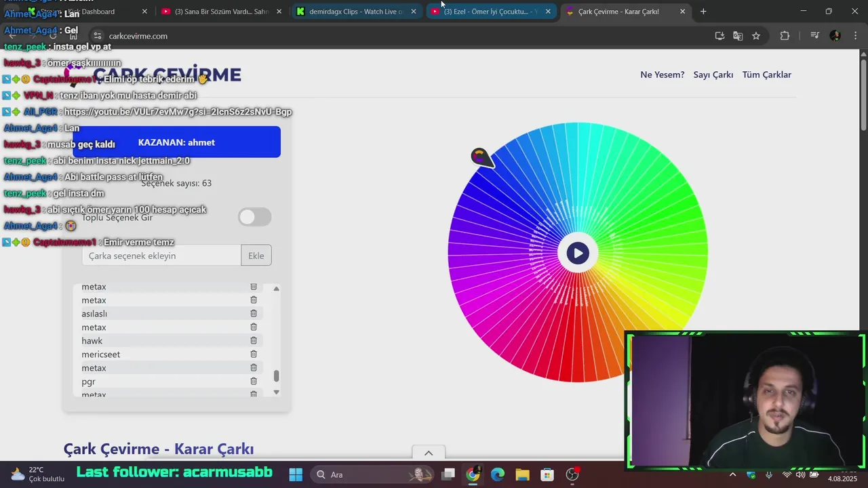
Task: Install the site as app from address bar
Action: pyautogui.click(x=719, y=36)
